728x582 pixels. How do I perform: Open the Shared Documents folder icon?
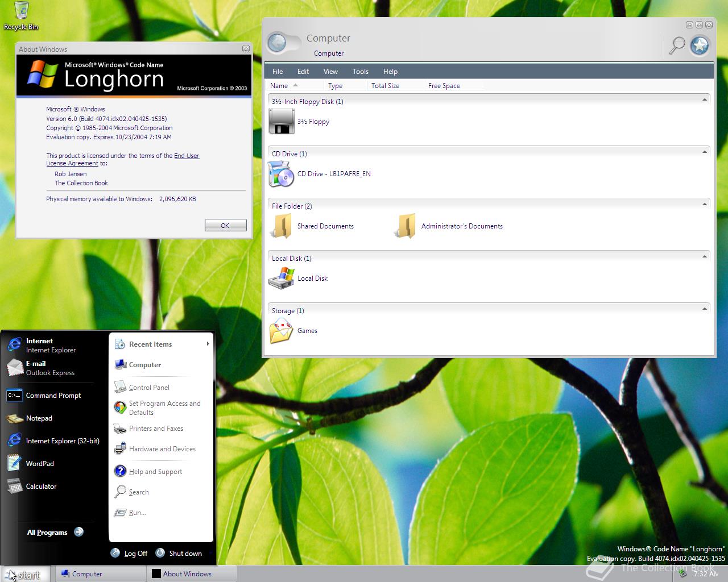pyautogui.click(x=281, y=226)
